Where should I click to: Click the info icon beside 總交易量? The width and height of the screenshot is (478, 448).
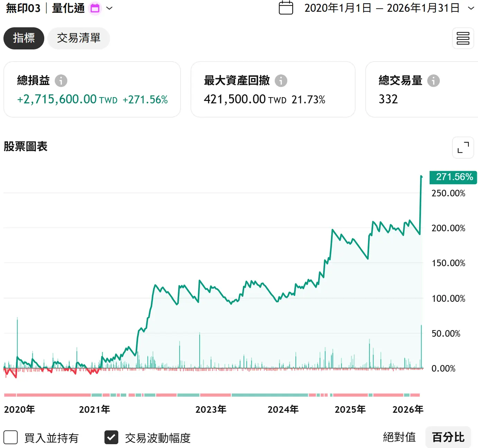[x=433, y=81]
